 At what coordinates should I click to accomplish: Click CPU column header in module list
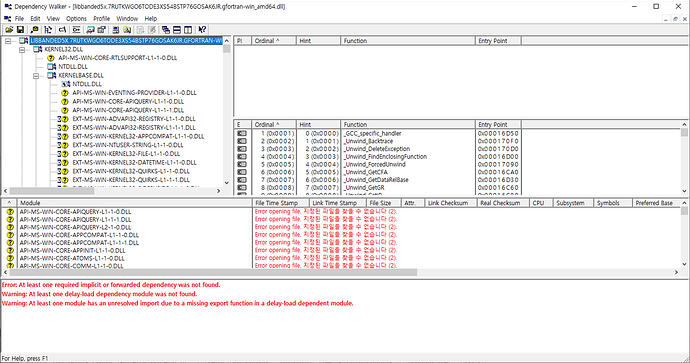(x=541, y=203)
